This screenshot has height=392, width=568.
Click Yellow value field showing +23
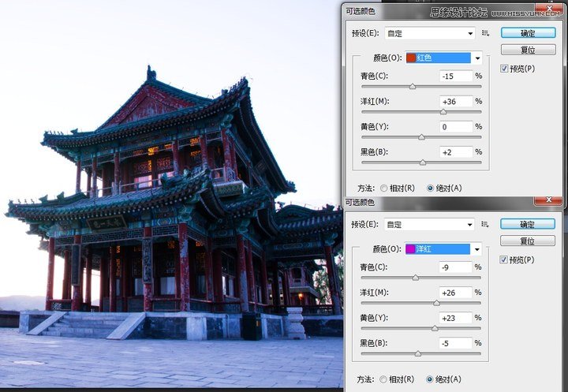pos(455,317)
